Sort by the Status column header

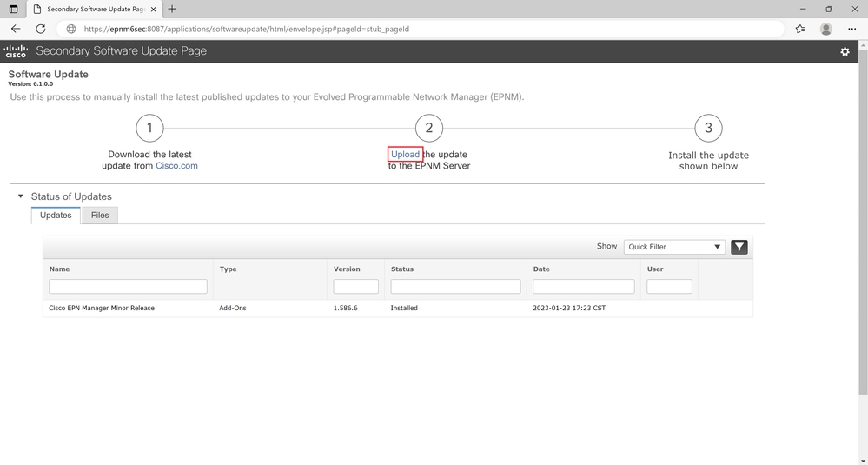(402, 269)
